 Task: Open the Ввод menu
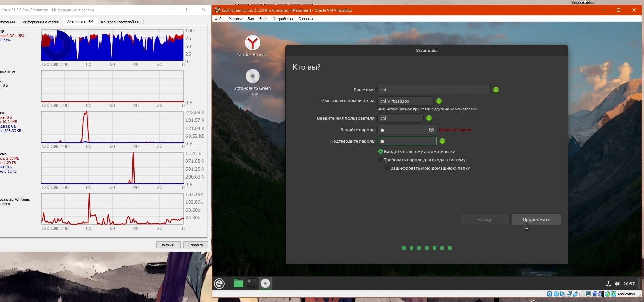pyautogui.click(x=263, y=19)
